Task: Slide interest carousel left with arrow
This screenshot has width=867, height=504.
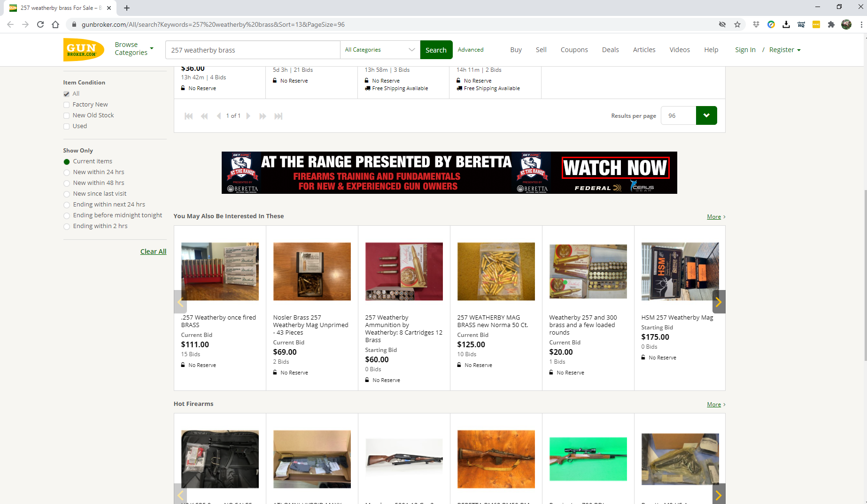Action: pos(180,302)
